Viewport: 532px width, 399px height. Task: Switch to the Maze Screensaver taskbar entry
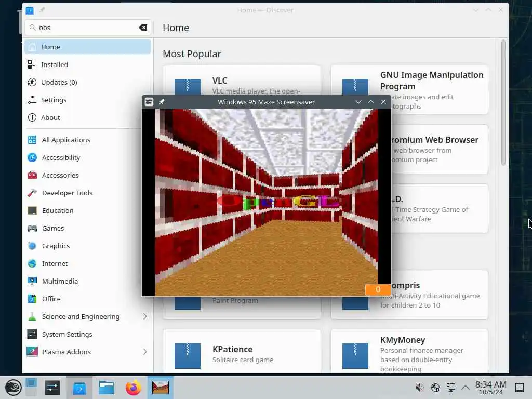pyautogui.click(x=161, y=388)
